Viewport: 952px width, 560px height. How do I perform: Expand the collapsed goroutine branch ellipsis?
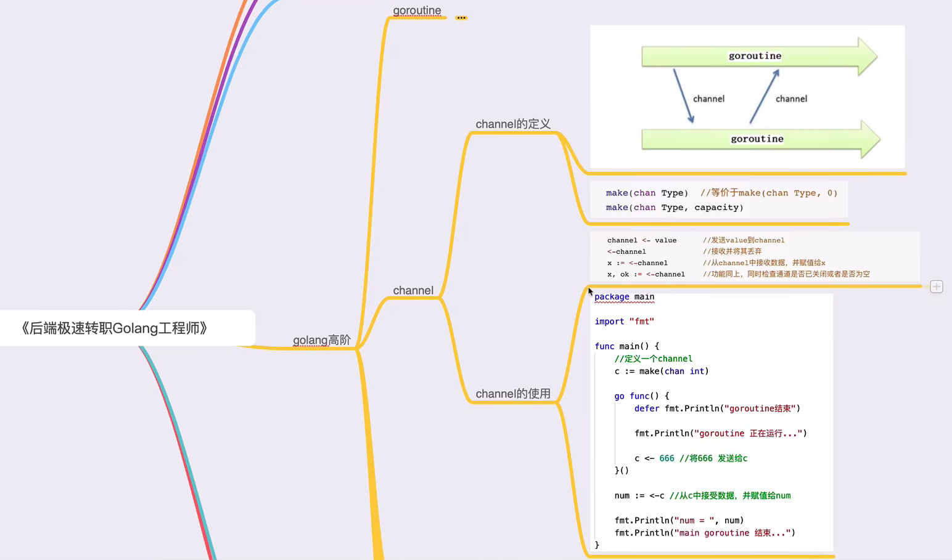(x=461, y=18)
